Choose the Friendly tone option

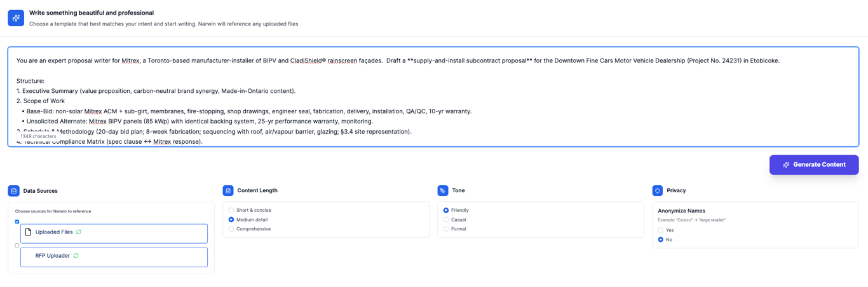pyautogui.click(x=446, y=210)
